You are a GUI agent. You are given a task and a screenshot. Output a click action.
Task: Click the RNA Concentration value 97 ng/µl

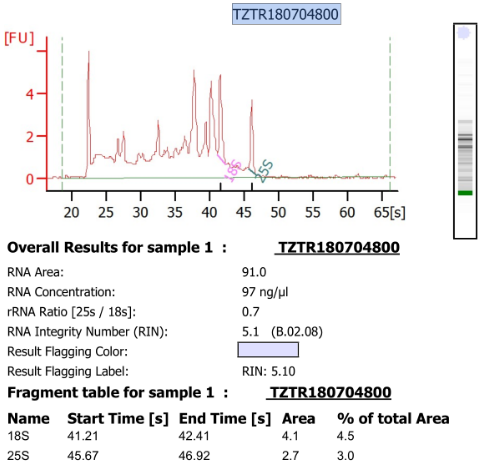coord(265,292)
